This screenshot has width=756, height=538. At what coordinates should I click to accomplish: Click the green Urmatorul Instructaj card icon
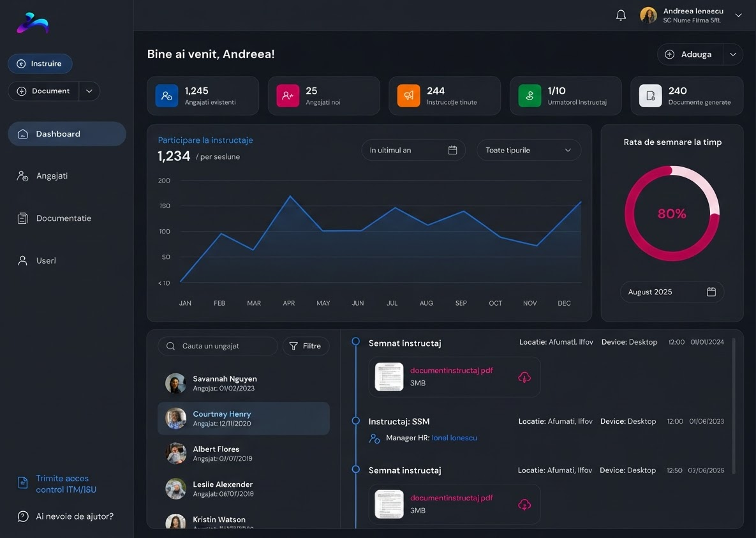(x=530, y=96)
